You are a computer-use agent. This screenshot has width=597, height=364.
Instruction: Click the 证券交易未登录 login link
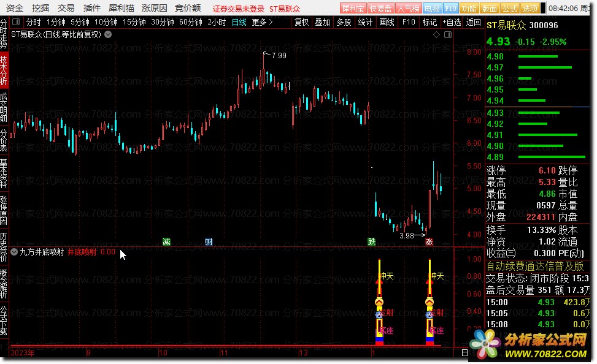coord(238,9)
